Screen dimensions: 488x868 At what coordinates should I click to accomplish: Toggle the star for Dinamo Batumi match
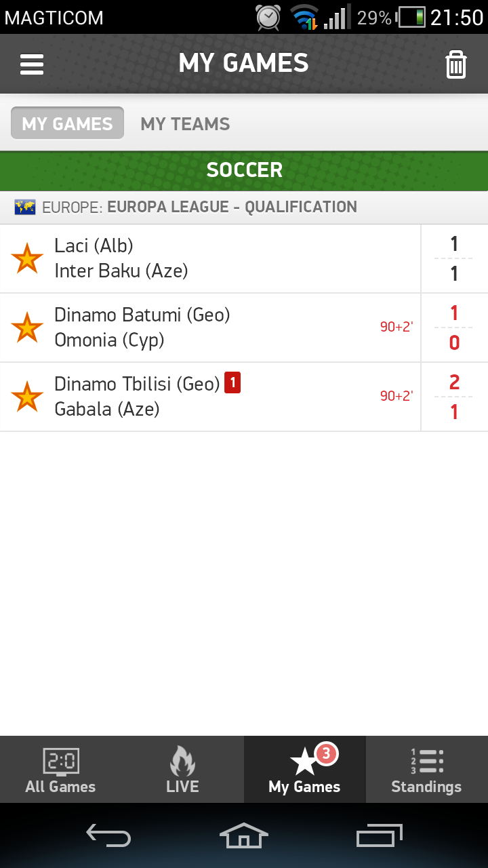(27, 328)
